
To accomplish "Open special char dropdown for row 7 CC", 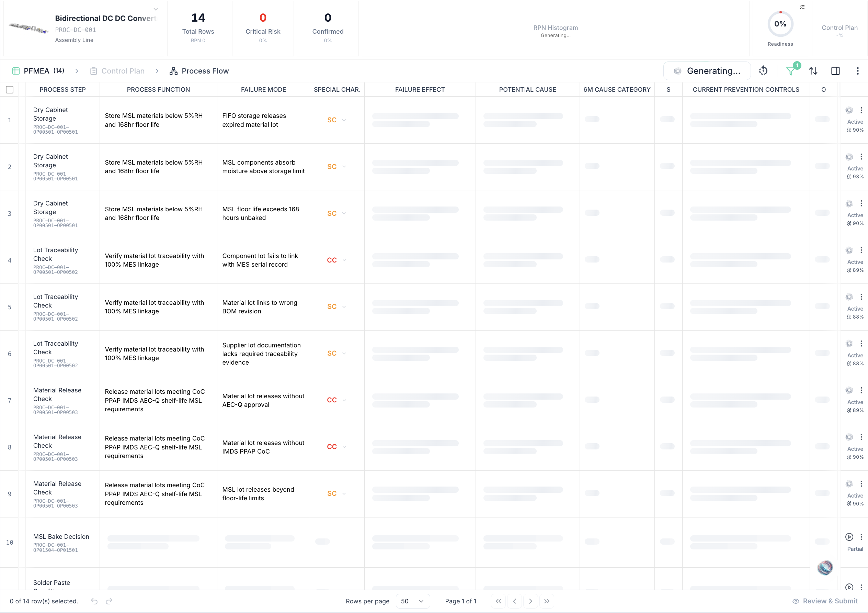I will click(x=344, y=400).
